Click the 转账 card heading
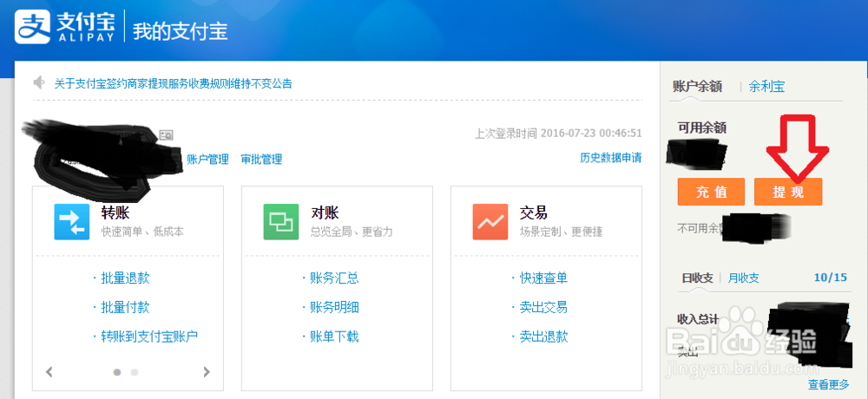 coord(115,213)
